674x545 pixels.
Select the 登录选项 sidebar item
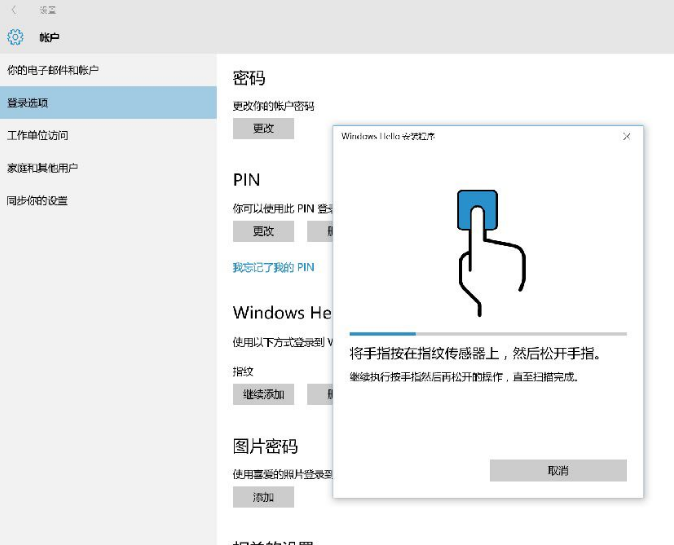(28, 103)
